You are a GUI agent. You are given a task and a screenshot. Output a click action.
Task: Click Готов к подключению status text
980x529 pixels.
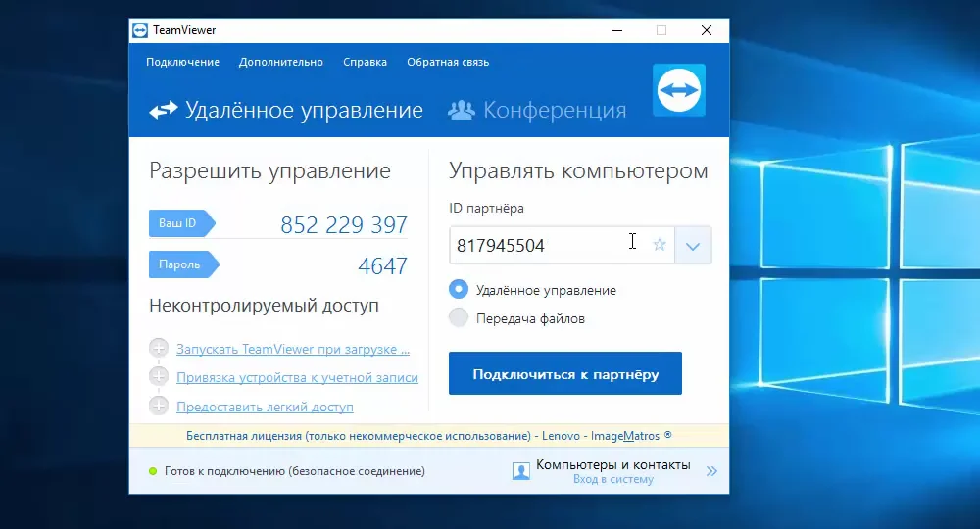click(x=294, y=471)
